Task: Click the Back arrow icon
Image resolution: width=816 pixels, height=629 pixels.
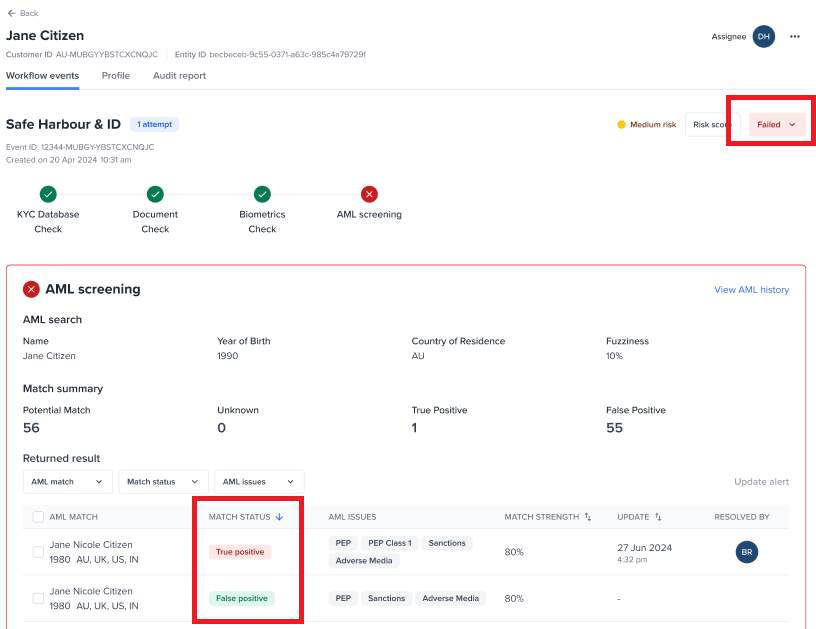Action: pyautogui.click(x=11, y=13)
